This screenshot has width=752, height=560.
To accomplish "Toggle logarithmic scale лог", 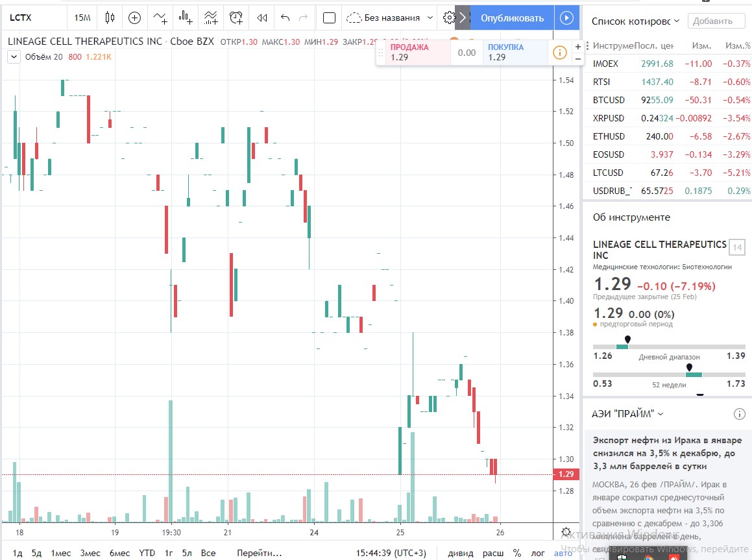I will (x=538, y=553).
